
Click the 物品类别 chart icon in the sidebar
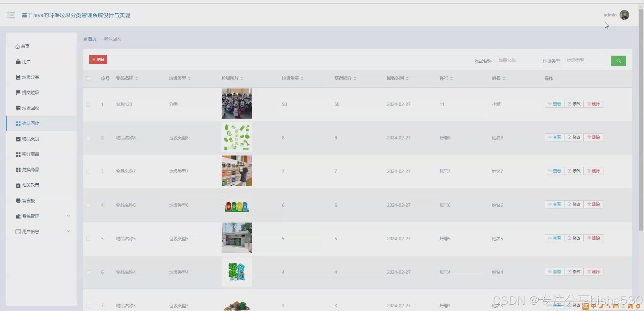(18, 139)
